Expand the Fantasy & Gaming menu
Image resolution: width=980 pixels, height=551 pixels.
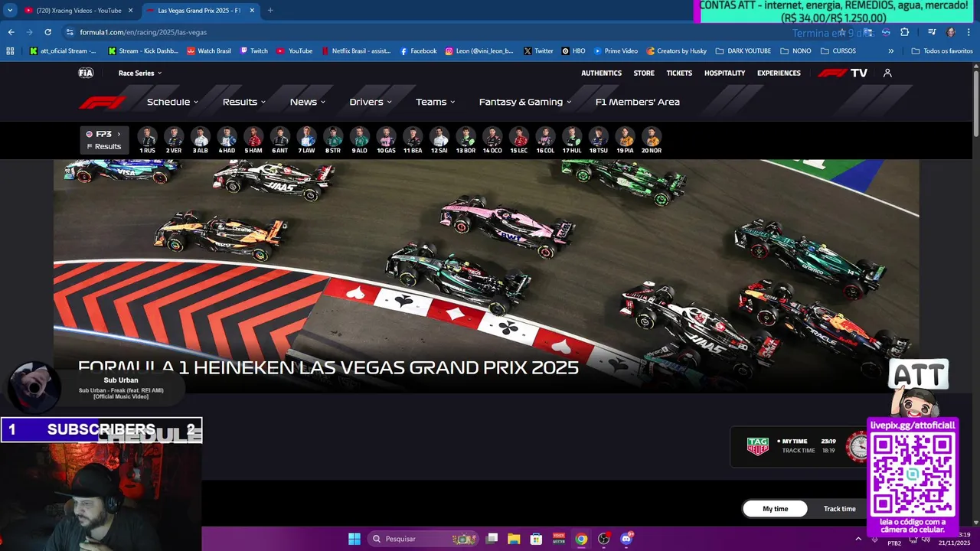[525, 102]
